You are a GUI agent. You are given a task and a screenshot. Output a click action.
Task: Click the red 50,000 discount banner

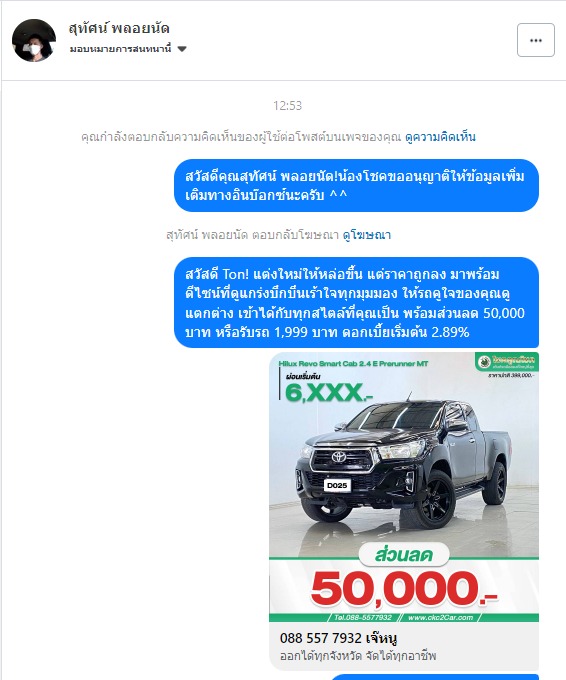404,588
